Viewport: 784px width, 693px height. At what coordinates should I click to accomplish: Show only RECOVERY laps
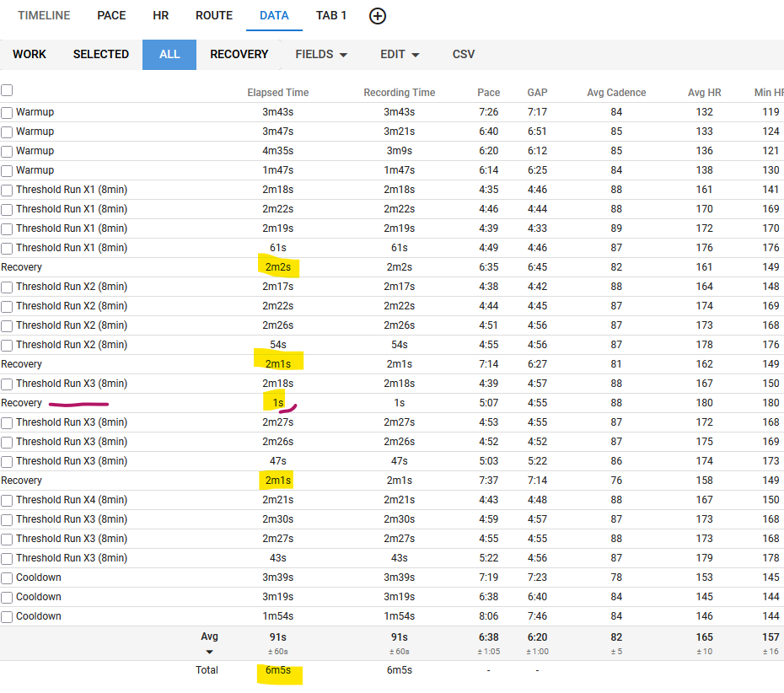click(239, 54)
